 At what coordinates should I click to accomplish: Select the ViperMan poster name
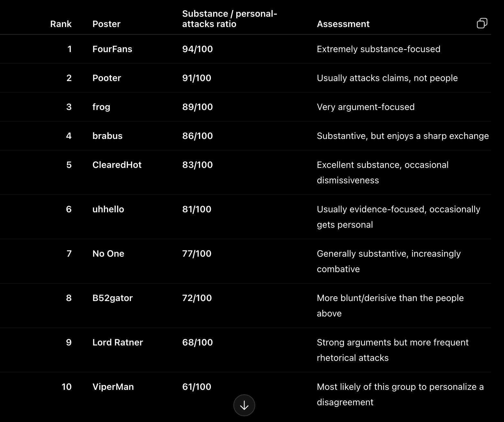pyautogui.click(x=113, y=387)
